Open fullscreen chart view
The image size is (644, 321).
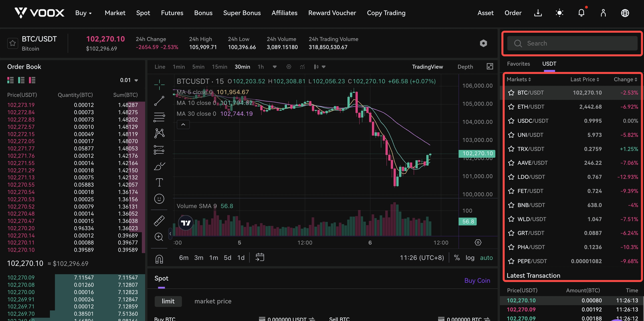coord(490,66)
